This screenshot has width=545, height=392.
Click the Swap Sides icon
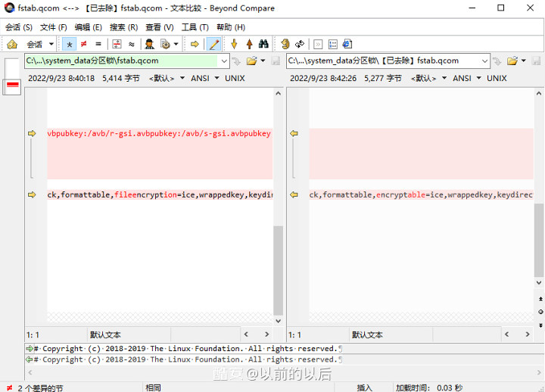click(x=285, y=44)
